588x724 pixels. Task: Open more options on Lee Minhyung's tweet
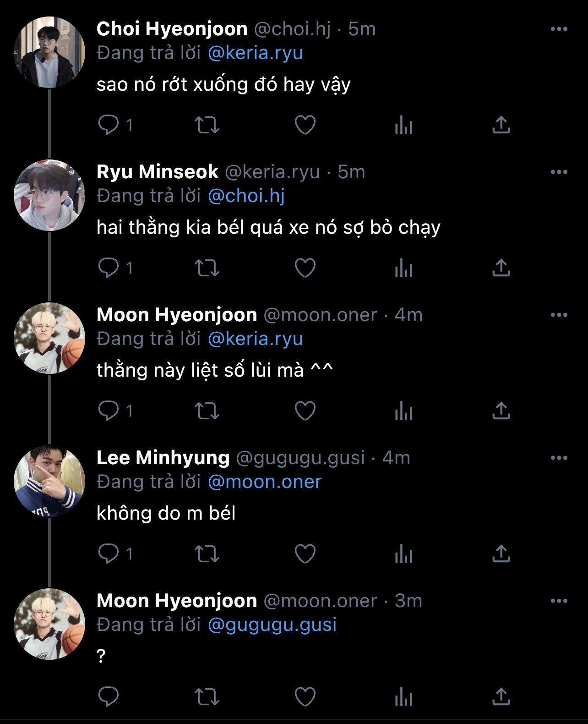pos(559,458)
